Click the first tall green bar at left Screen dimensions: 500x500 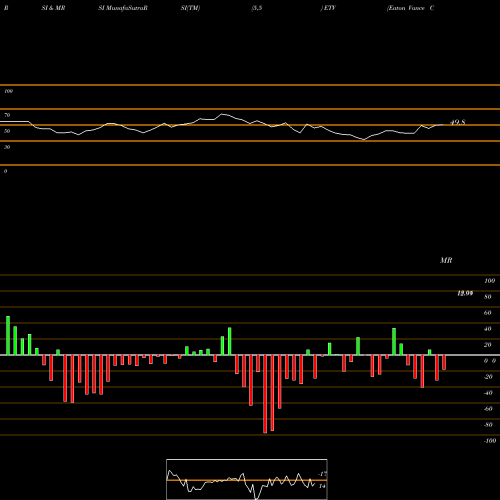click(x=8, y=335)
